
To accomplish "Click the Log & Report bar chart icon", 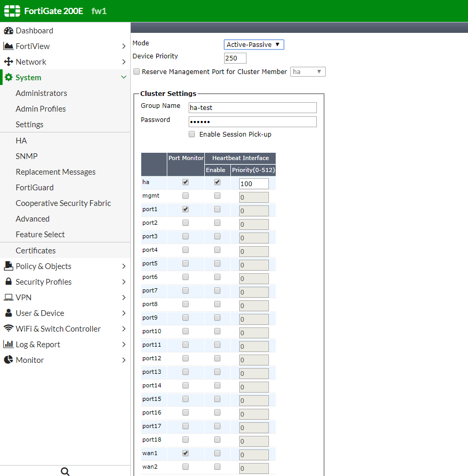I will coord(8,344).
